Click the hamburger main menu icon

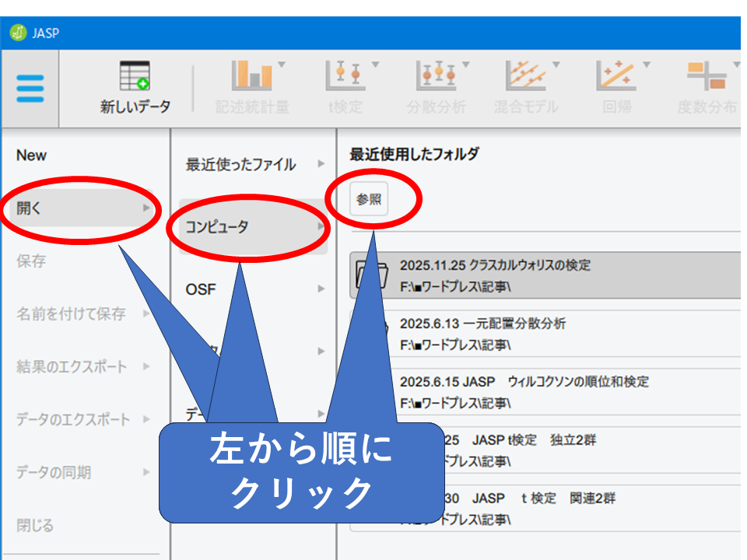(x=30, y=89)
